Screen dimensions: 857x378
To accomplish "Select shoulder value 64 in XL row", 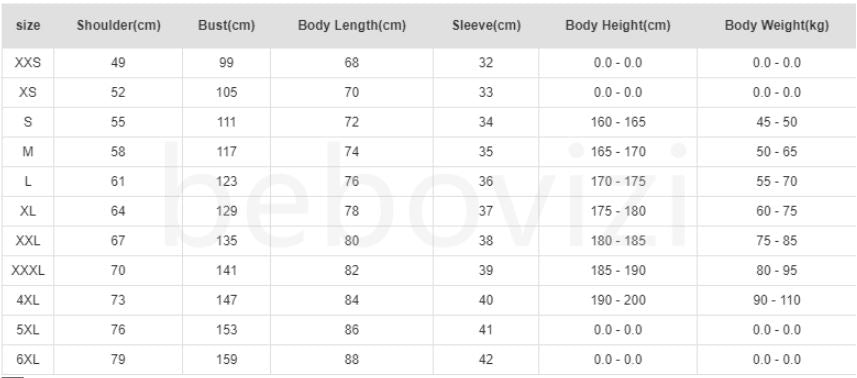I will tap(118, 211).
